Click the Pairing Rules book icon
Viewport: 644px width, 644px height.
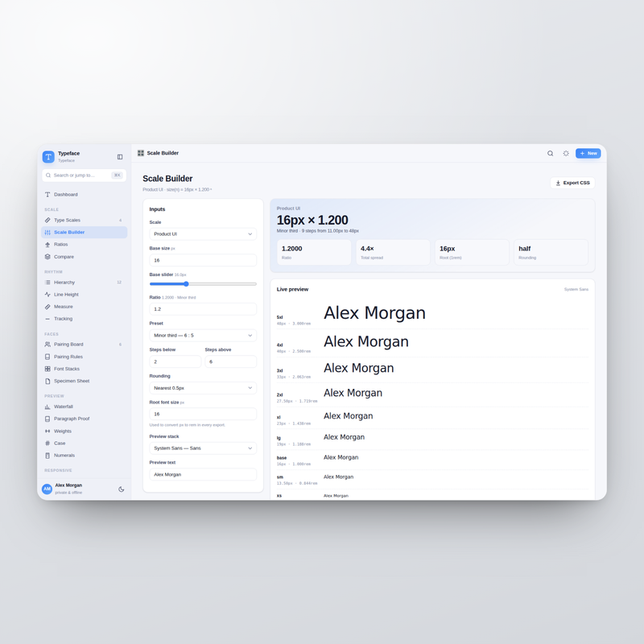[x=47, y=357]
